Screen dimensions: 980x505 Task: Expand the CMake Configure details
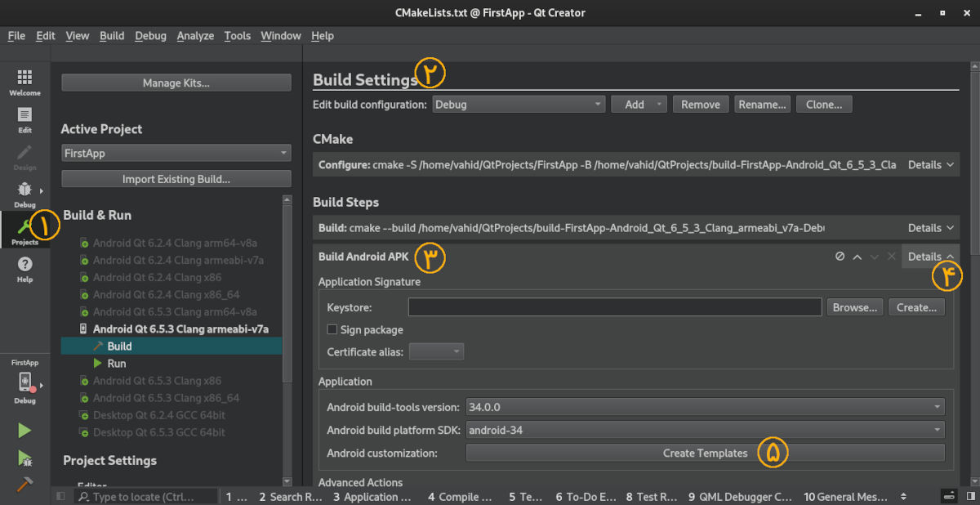931,165
